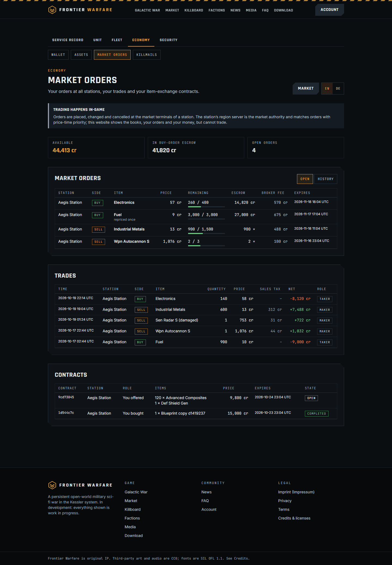Open Killboard in top navigation
Screen dimensions: 392x565
click(194, 10)
